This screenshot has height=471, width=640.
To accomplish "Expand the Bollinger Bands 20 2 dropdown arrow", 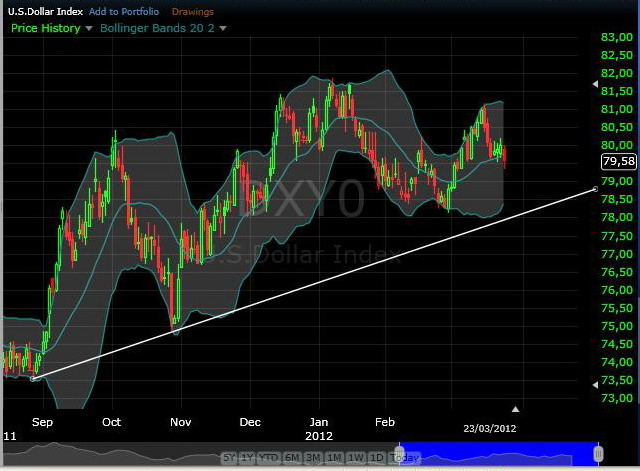I will (x=223, y=29).
